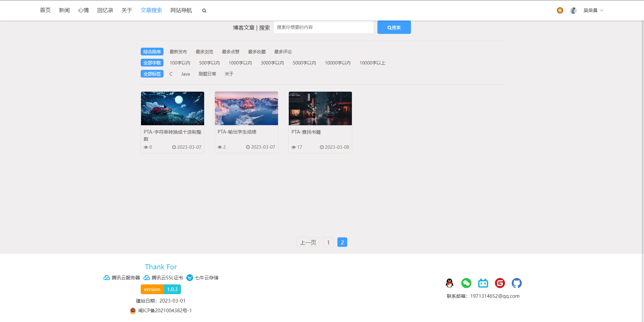Screen dimensions: 644x322
Task: Sort by 最多点赞
Action: click(231, 52)
